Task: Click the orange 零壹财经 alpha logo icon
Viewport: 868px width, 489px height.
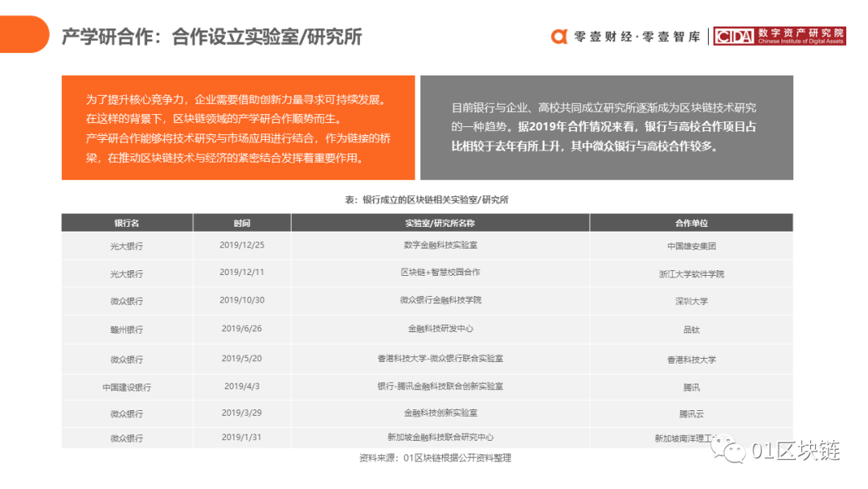Action: pos(558,36)
